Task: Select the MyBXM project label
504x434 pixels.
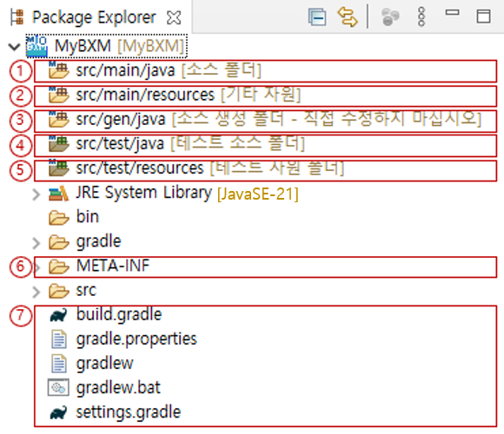Action: [x=119, y=46]
